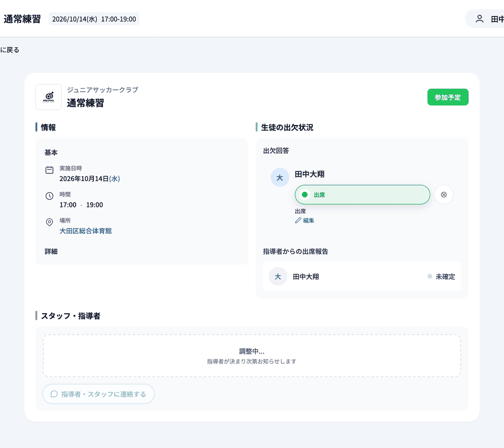This screenshot has width=504, height=448.
Task: Click the date badge 2026/10/14(水) 17:00-19:00
Action: (94, 19)
